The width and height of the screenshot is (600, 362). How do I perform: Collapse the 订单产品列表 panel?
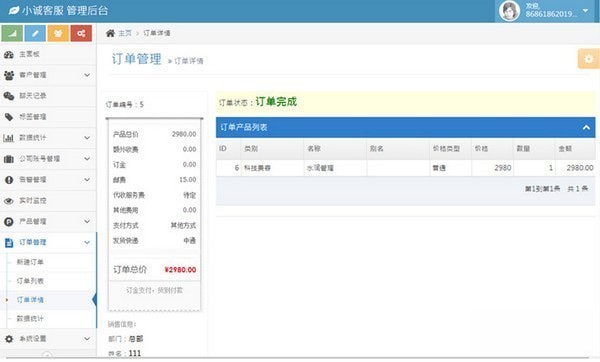click(586, 127)
